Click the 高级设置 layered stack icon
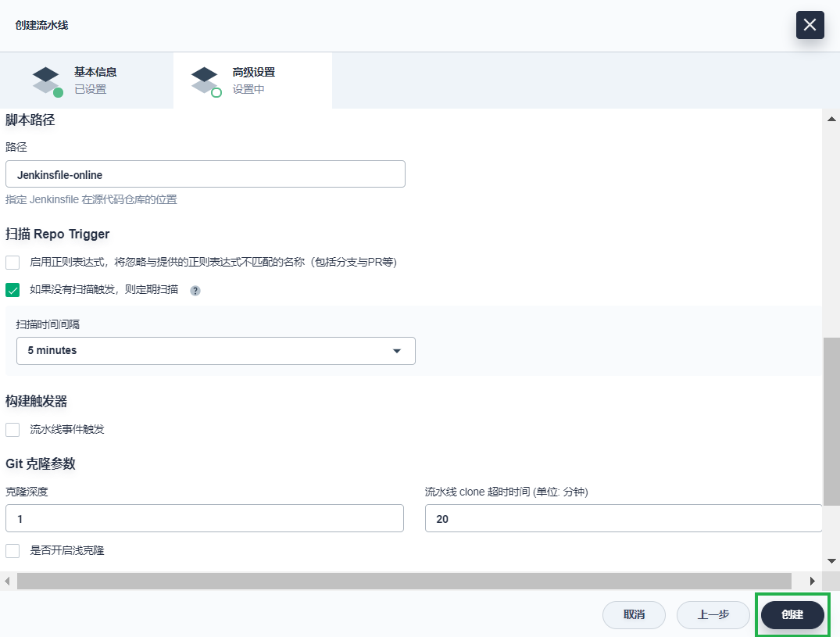Screen dimensions: 840x637 [206, 81]
